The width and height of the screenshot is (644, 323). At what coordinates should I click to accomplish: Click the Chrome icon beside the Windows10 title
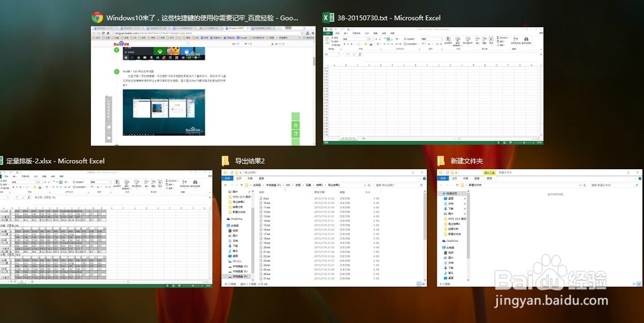(x=97, y=17)
